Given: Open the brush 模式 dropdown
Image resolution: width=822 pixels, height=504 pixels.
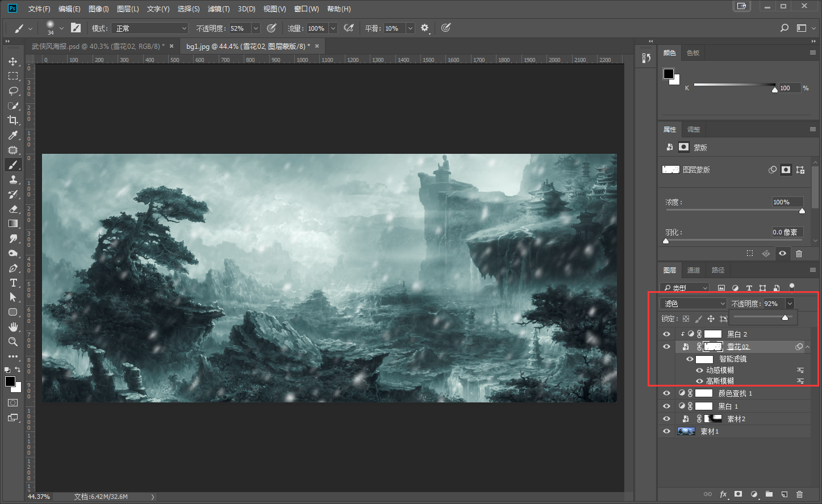Looking at the screenshot, I should pos(149,28).
